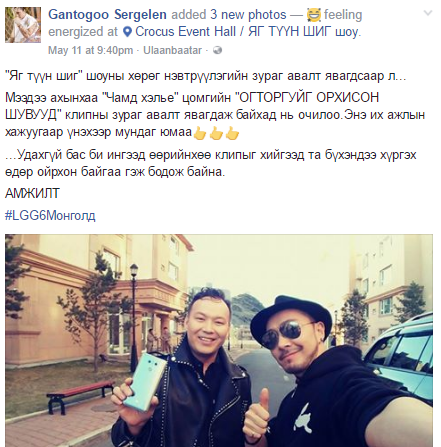Click the last pointing hand emoji

point(232,133)
